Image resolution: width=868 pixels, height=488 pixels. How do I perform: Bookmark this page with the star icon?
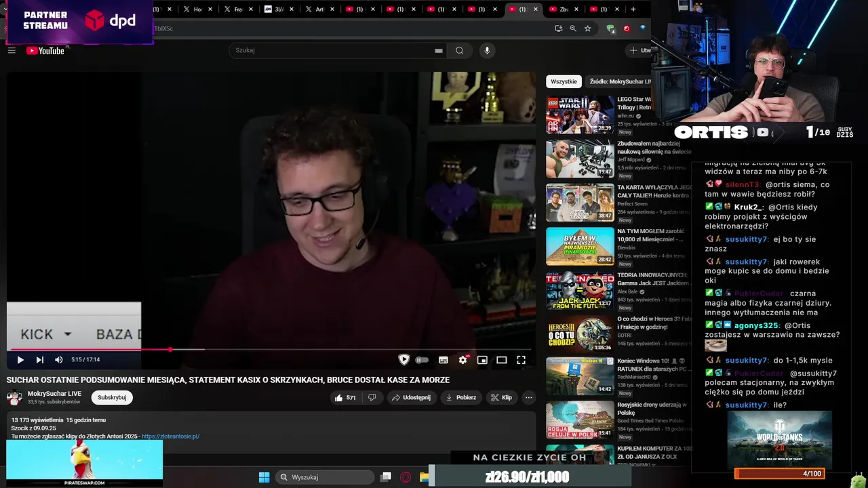click(588, 28)
